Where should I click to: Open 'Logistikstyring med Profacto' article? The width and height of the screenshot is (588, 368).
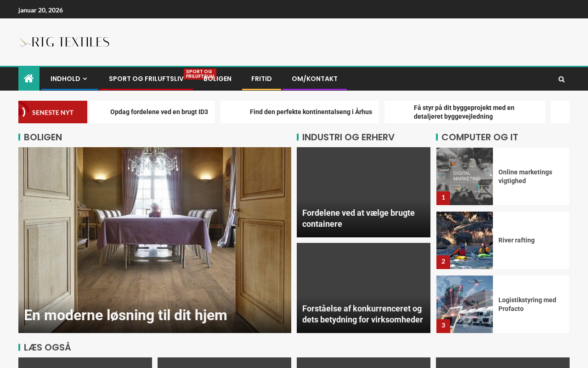(527, 304)
